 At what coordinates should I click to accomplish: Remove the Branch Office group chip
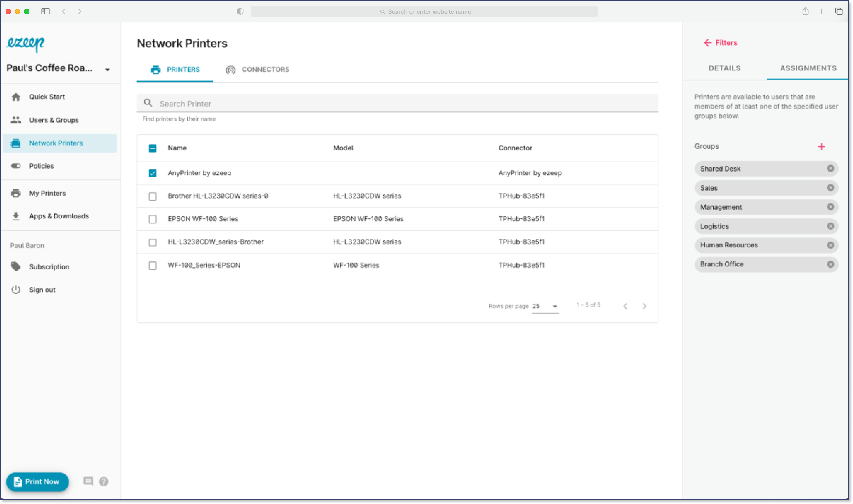point(830,264)
